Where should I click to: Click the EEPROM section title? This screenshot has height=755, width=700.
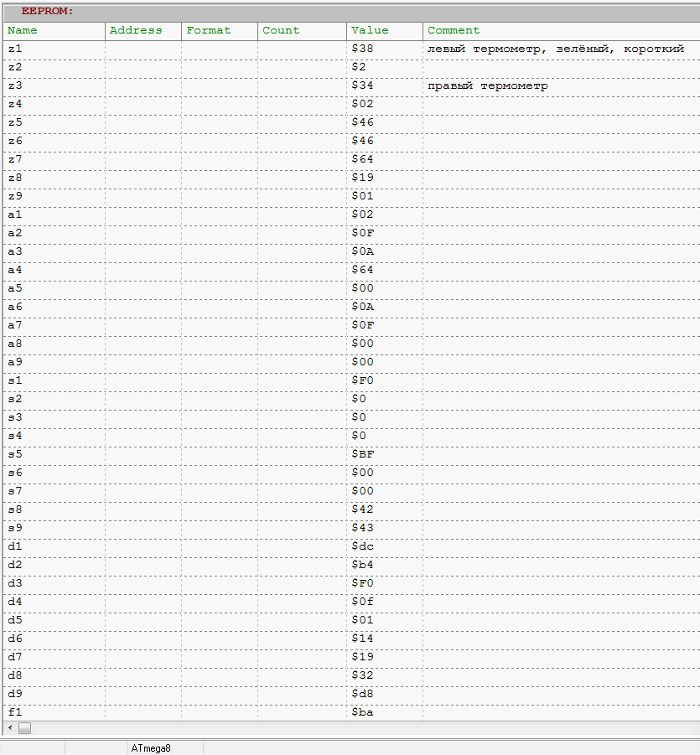47,11
